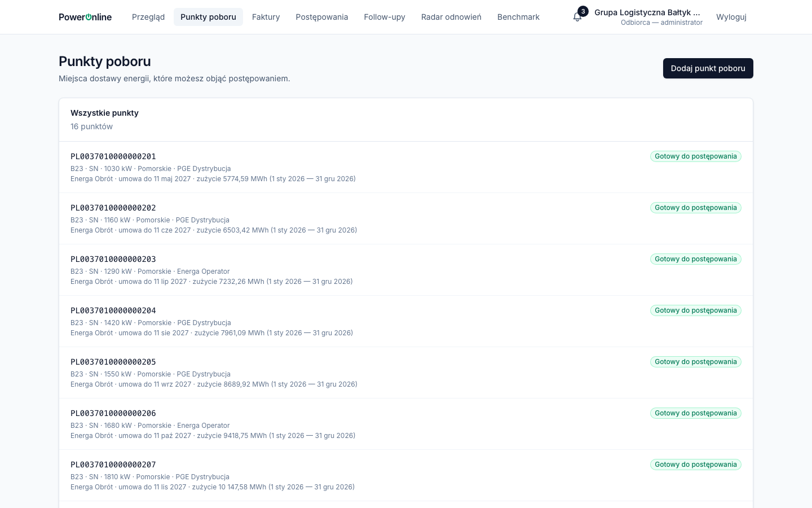Click status badge for point ending 0202
The height and width of the screenshot is (508, 812).
696,208
